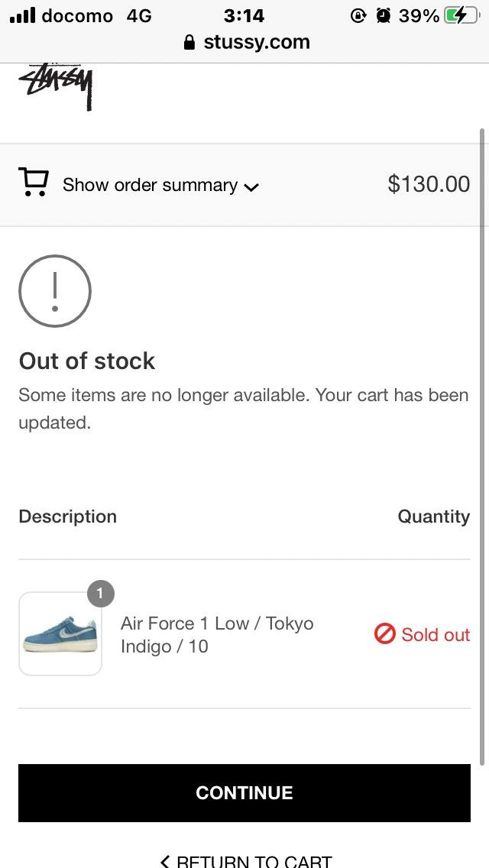Image resolution: width=489 pixels, height=868 pixels.
Task: Show order summary text toggle
Action: click(150, 185)
